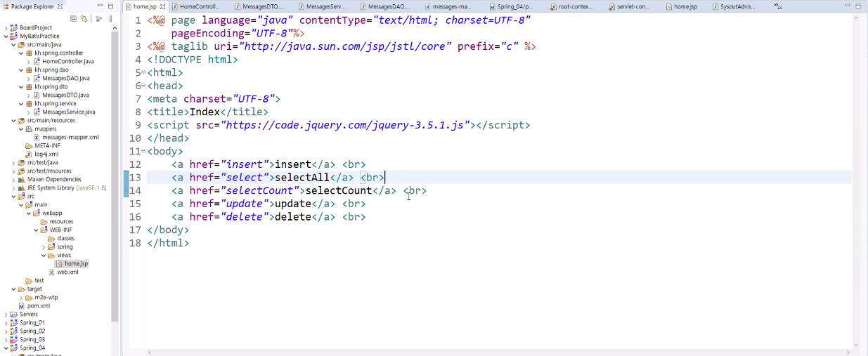Select web.xml file

[67, 272]
